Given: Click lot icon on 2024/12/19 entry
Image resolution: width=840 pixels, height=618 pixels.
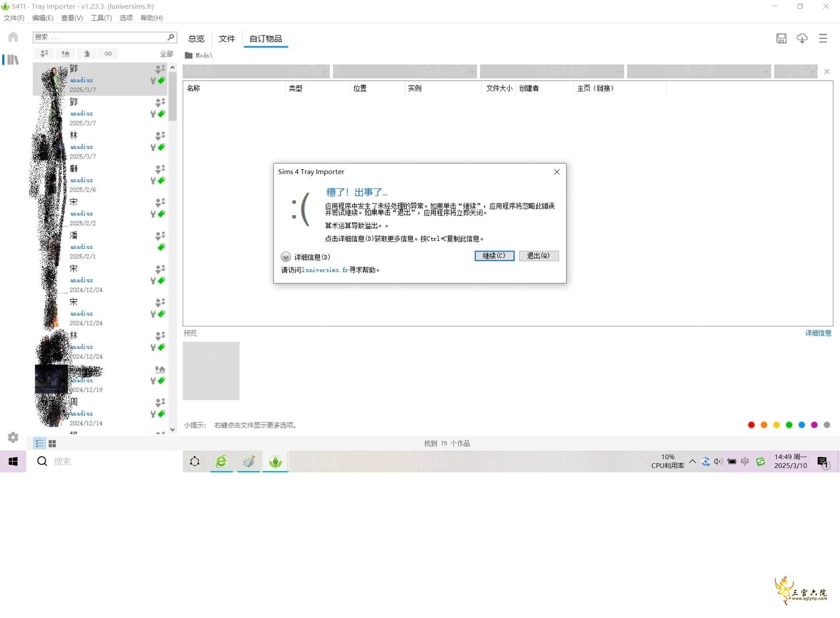Looking at the screenshot, I should click(x=160, y=369).
